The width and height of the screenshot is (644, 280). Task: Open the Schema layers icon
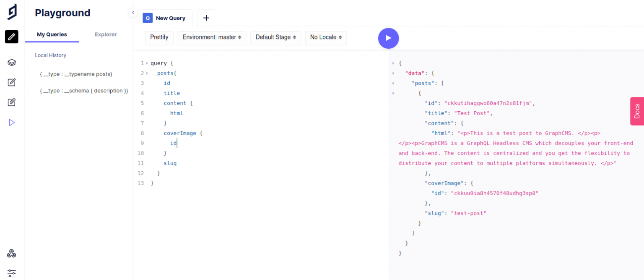11,62
